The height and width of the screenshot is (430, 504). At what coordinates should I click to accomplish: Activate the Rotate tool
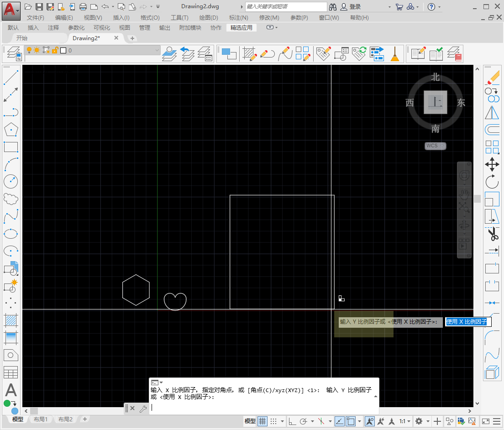click(x=492, y=182)
